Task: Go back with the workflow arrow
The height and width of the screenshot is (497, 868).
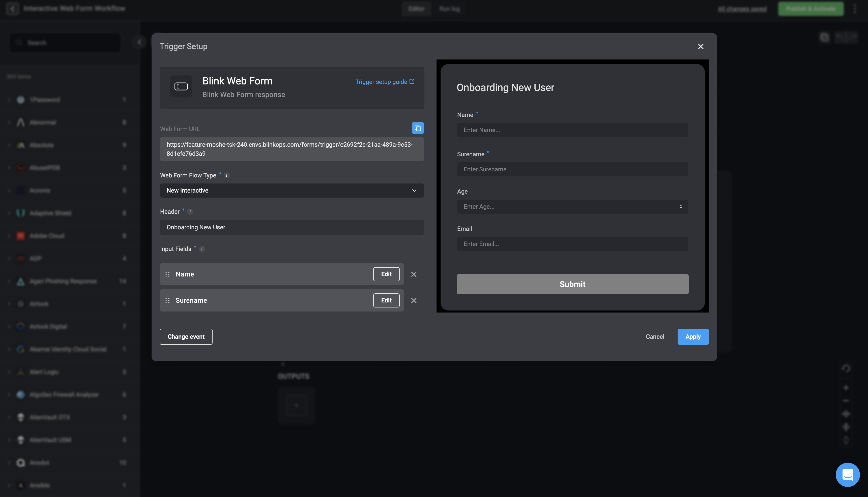Action: [12, 9]
